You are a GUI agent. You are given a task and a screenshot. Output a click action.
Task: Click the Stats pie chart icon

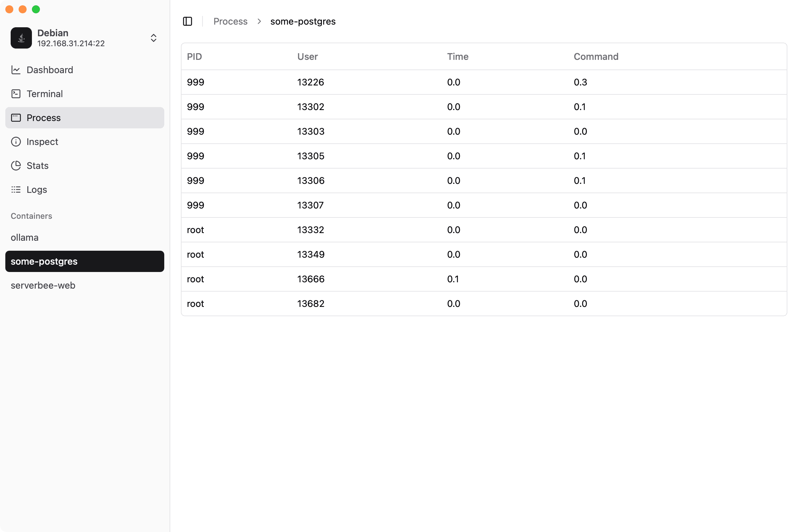[16, 166]
